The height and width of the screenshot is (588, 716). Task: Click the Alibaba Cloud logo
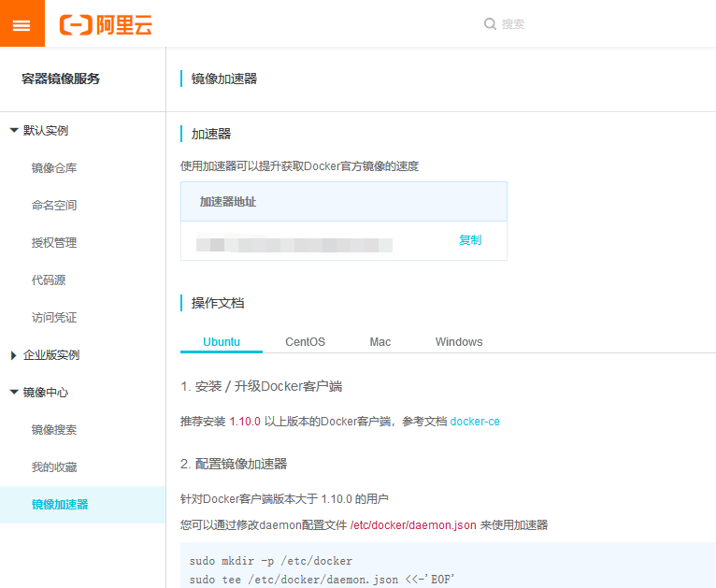pos(106,25)
